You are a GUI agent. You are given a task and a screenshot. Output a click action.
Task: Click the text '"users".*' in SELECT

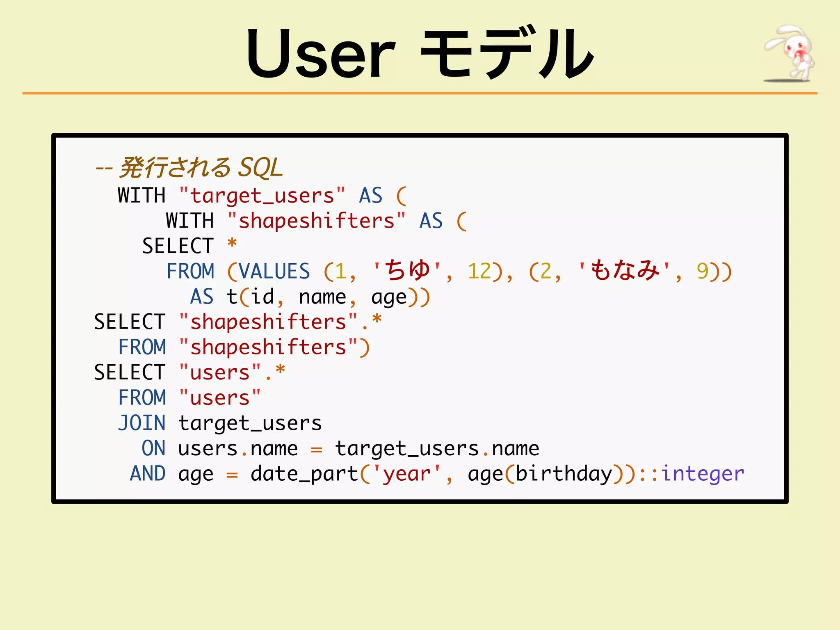coord(232,372)
